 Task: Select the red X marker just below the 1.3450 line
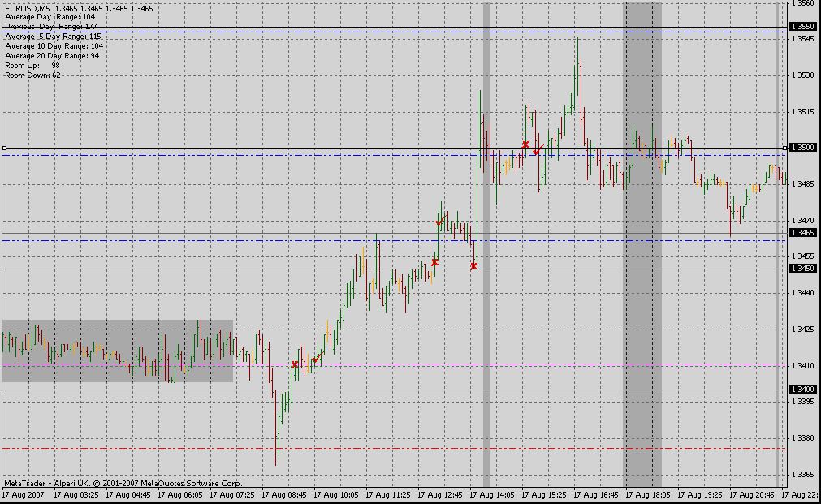[x=474, y=266]
